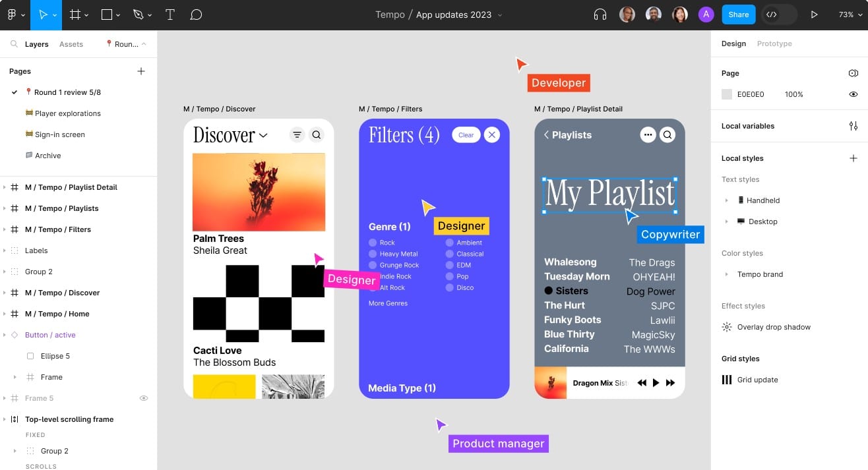Toggle visibility of Frame 5 layer
The height and width of the screenshot is (470, 868).
[x=144, y=398]
